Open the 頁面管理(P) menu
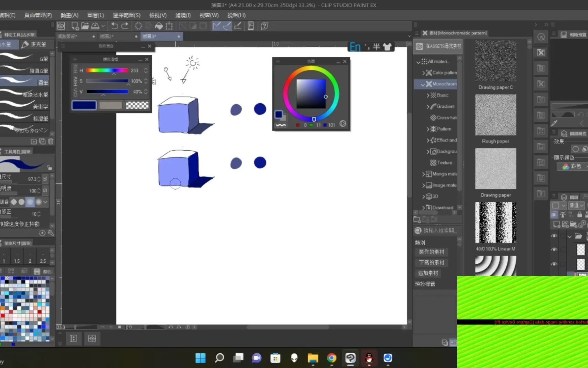 [38, 15]
